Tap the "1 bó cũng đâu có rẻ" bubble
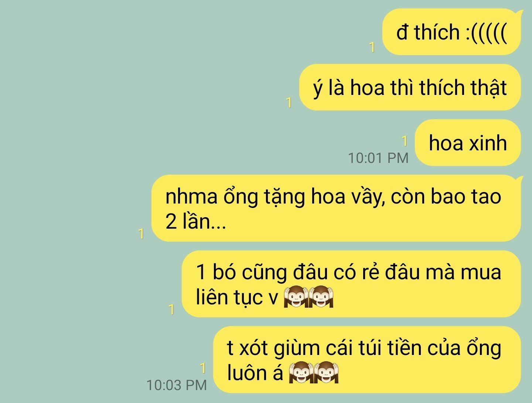Viewport: 532px width, 403px height. point(351,284)
